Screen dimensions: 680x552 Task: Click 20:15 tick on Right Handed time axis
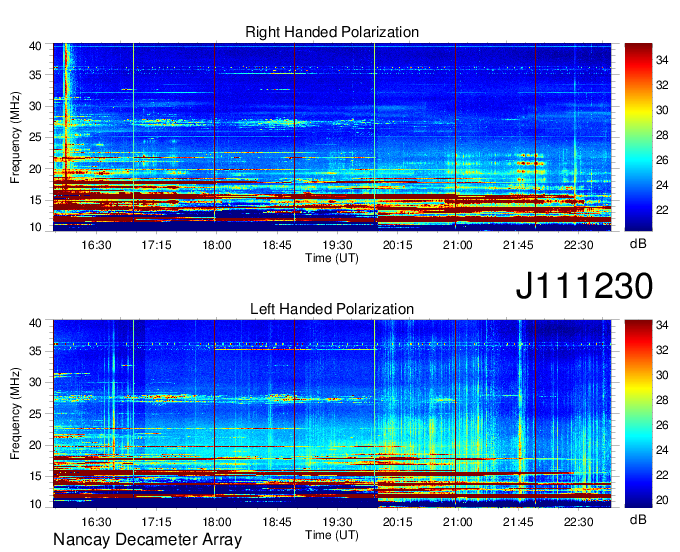[x=398, y=245]
